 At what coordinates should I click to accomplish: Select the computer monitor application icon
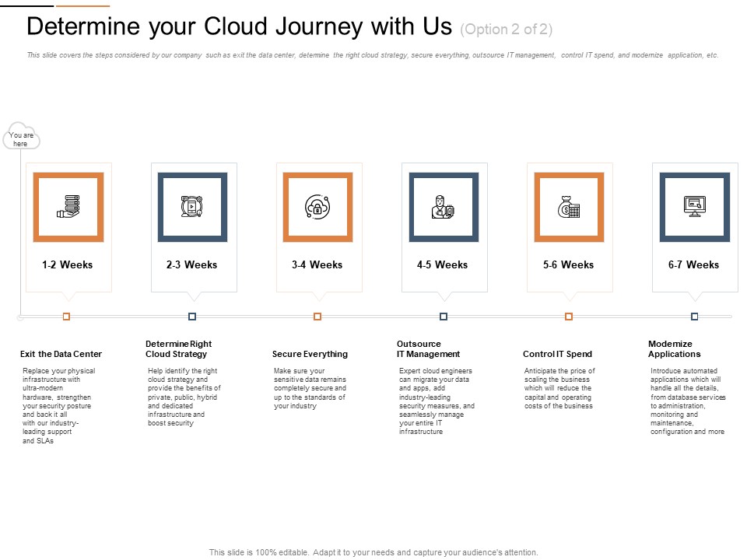(695, 206)
